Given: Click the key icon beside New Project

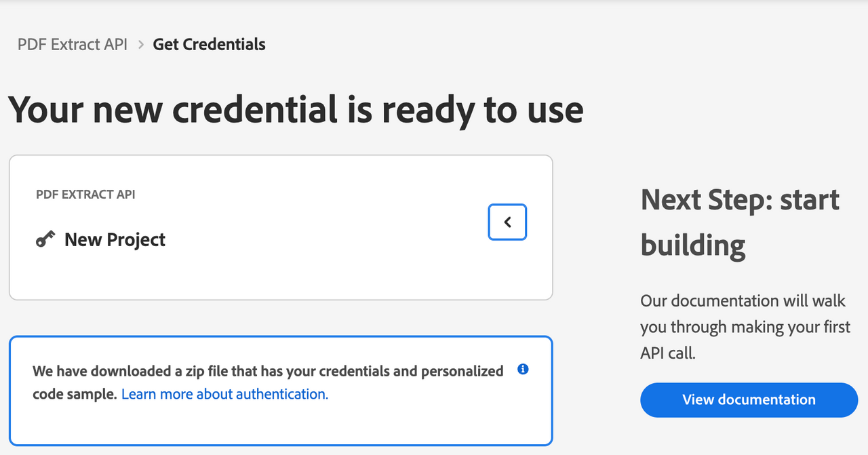Looking at the screenshot, I should click(x=45, y=239).
